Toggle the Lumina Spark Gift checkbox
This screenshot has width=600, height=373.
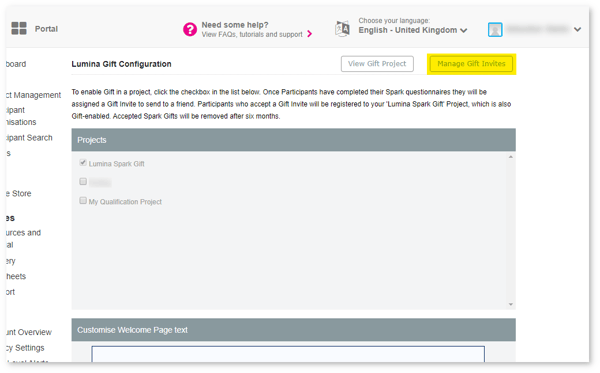[x=83, y=163]
